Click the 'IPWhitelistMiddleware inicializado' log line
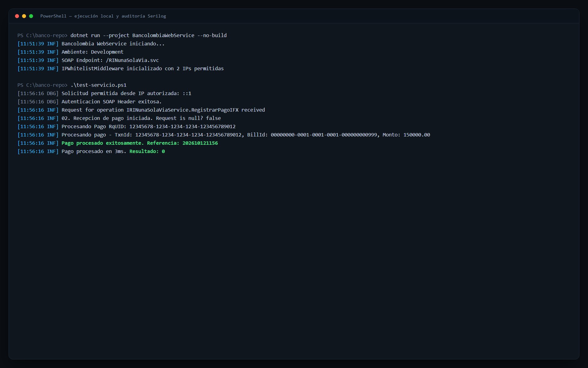The height and width of the screenshot is (368, 588). tap(121, 68)
